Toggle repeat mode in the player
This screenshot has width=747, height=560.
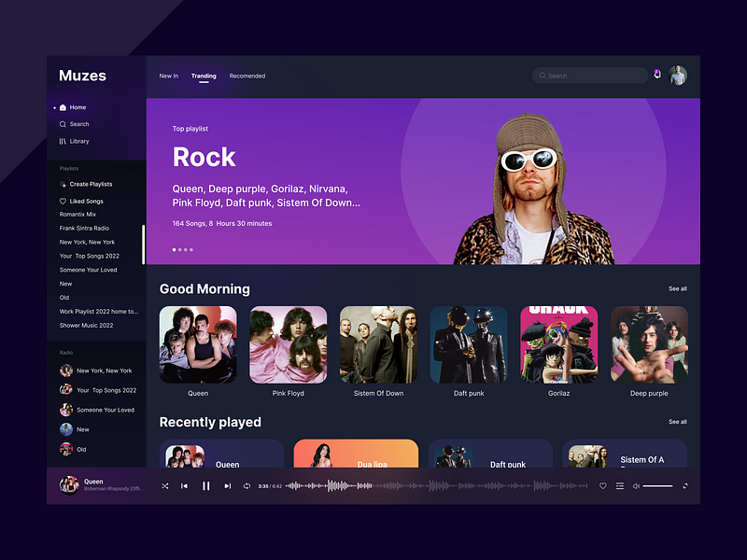[x=246, y=485]
